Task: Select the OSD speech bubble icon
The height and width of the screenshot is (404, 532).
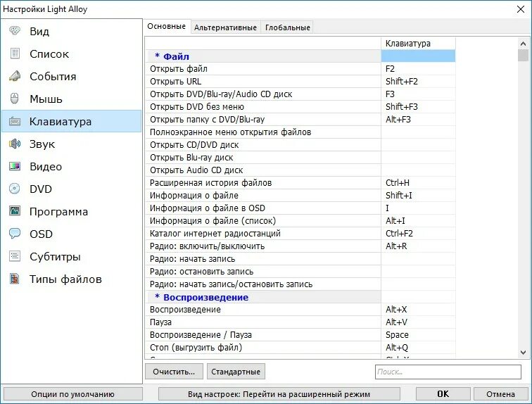Action: [x=15, y=234]
